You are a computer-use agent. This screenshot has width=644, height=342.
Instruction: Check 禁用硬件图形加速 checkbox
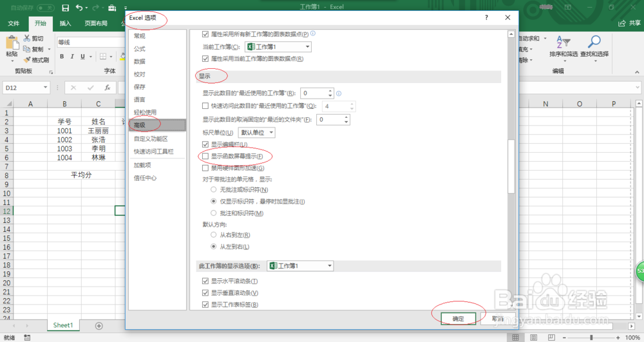pos(205,168)
